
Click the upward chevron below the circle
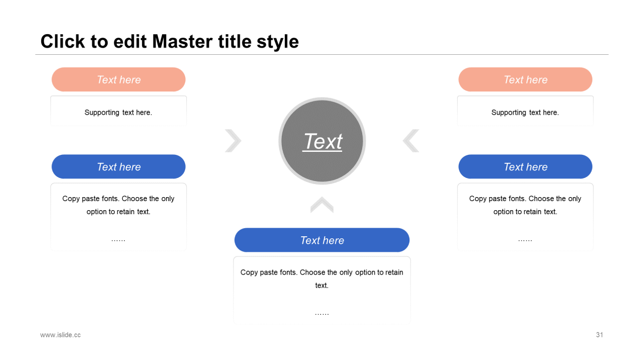pos(322,205)
